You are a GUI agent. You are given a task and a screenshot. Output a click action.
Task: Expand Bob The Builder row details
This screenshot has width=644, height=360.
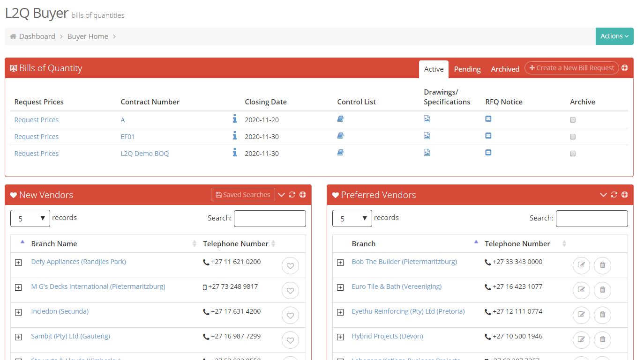340,263
